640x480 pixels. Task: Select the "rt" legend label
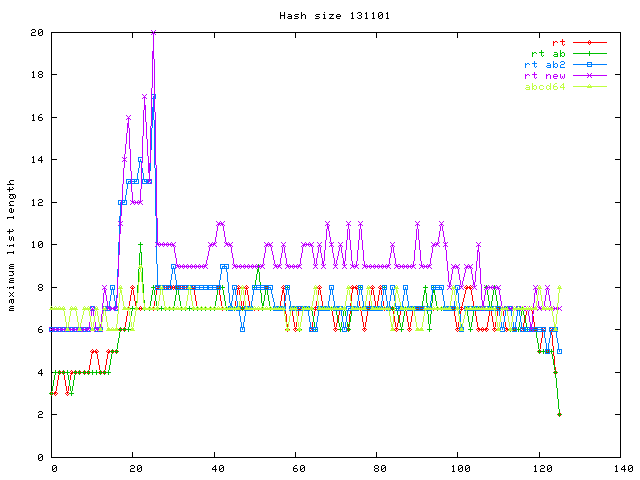pos(559,42)
